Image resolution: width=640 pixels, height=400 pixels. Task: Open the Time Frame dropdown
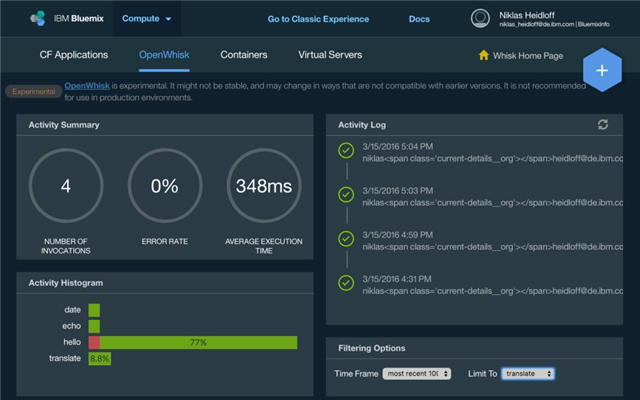(x=417, y=373)
